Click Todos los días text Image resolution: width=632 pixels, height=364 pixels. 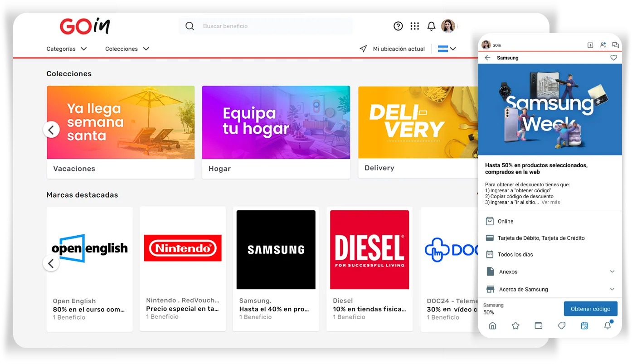point(515,254)
